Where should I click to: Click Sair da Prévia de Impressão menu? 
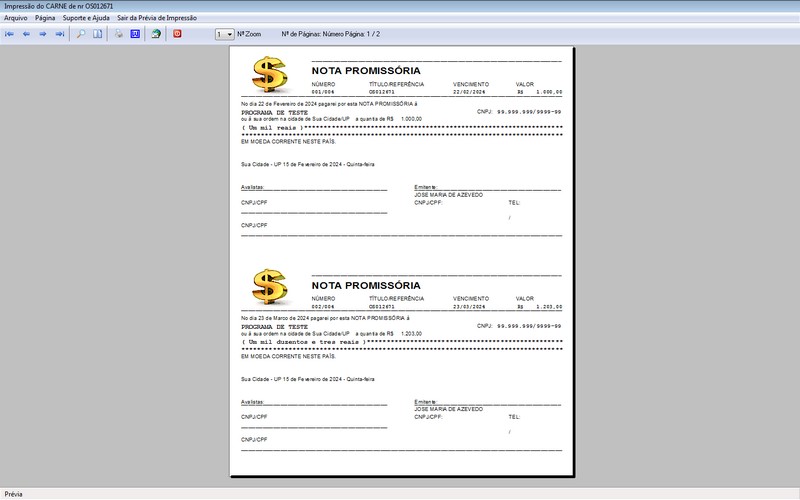(x=157, y=18)
